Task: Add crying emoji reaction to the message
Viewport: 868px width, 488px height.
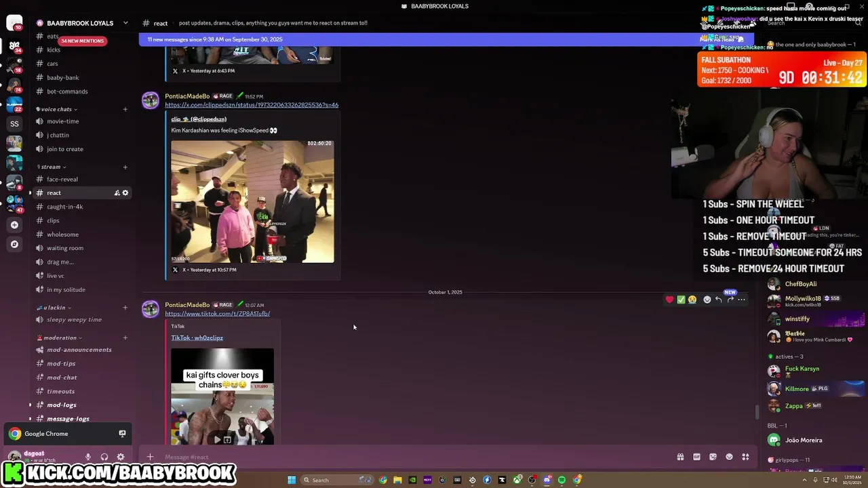Action: point(692,300)
